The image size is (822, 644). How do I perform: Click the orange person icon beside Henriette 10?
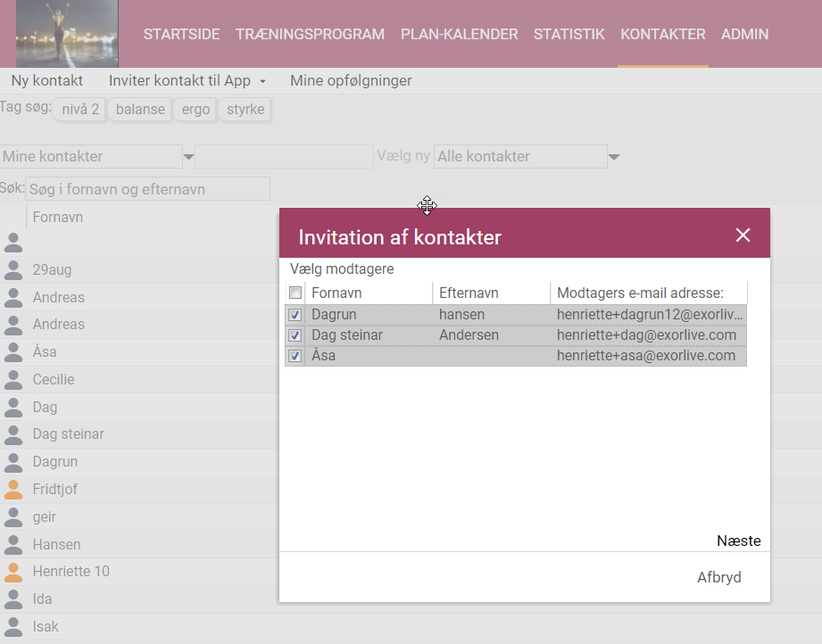[13, 572]
